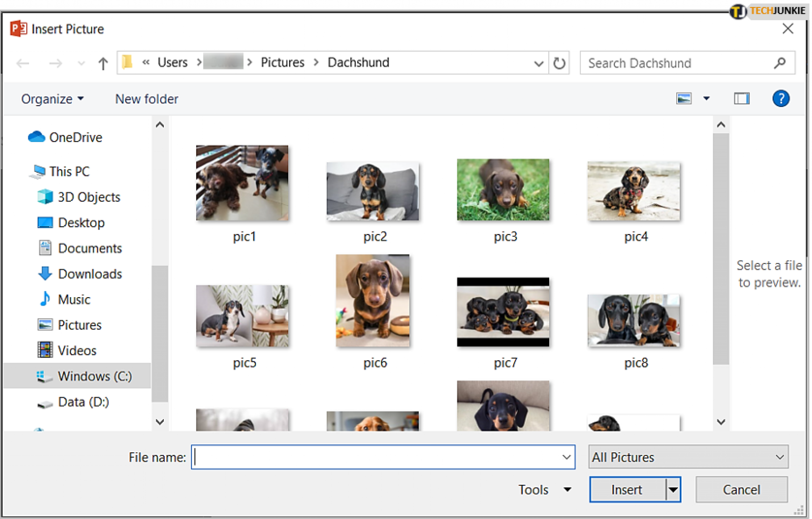This screenshot has height=519, width=812.
Task: Click the back navigation arrow
Action: 23,63
